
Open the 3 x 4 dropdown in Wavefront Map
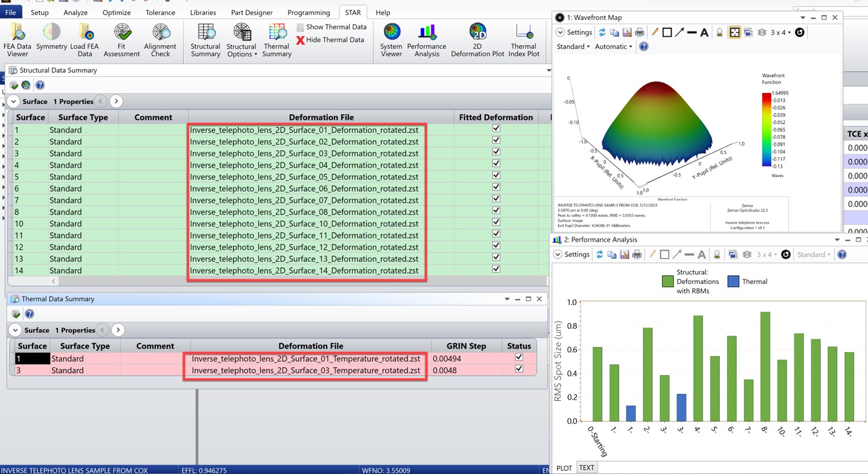[x=780, y=32]
